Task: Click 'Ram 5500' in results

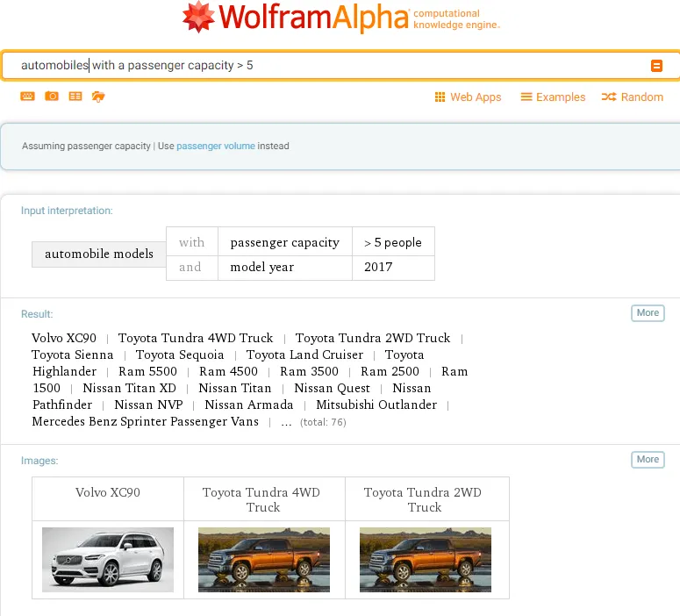Action: click(x=148, y=371)
